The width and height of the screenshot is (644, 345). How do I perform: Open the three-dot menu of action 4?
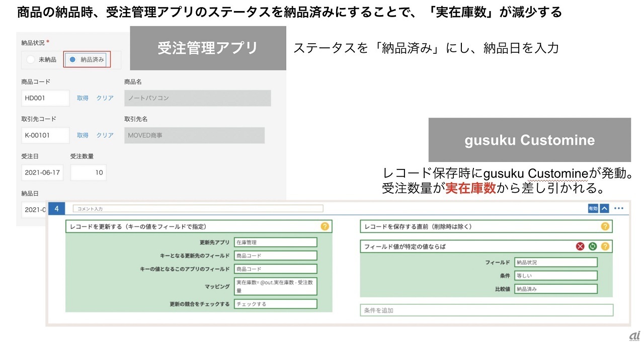[619, 208]
